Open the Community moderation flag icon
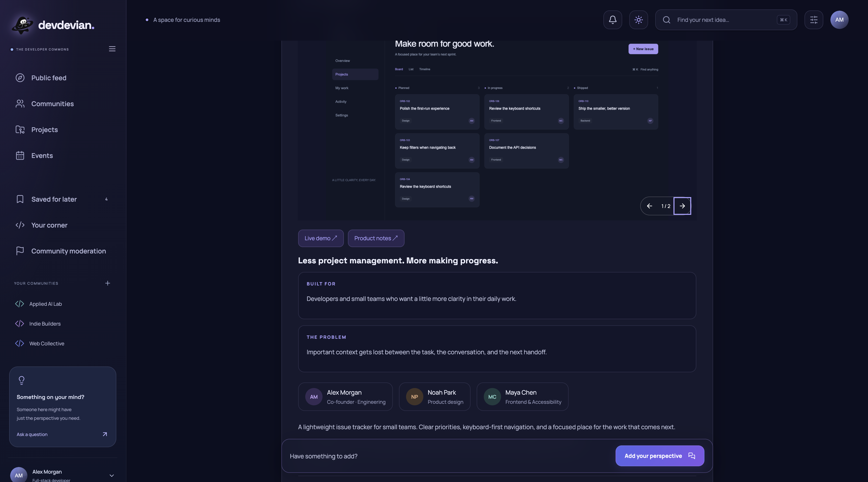 (x=20, y=251)
